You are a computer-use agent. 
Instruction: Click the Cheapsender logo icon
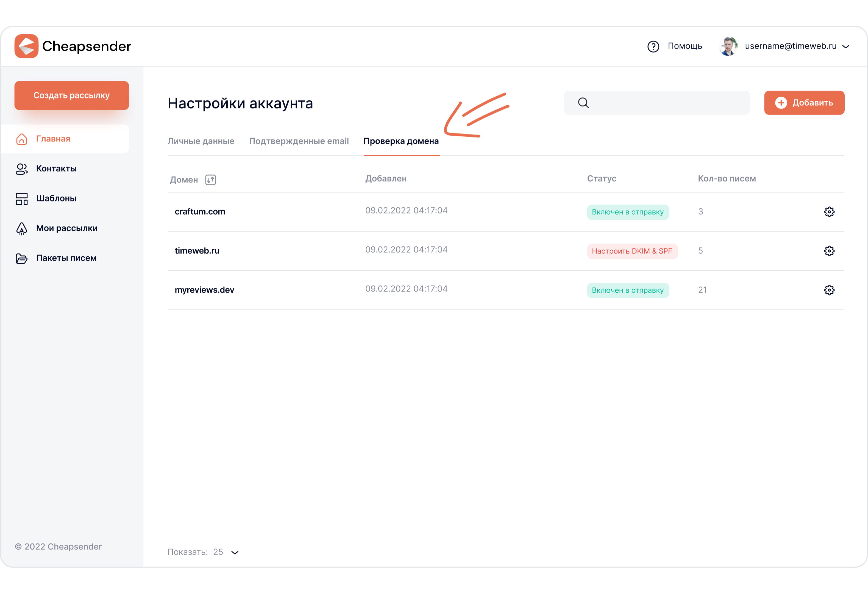pos(26,46)
